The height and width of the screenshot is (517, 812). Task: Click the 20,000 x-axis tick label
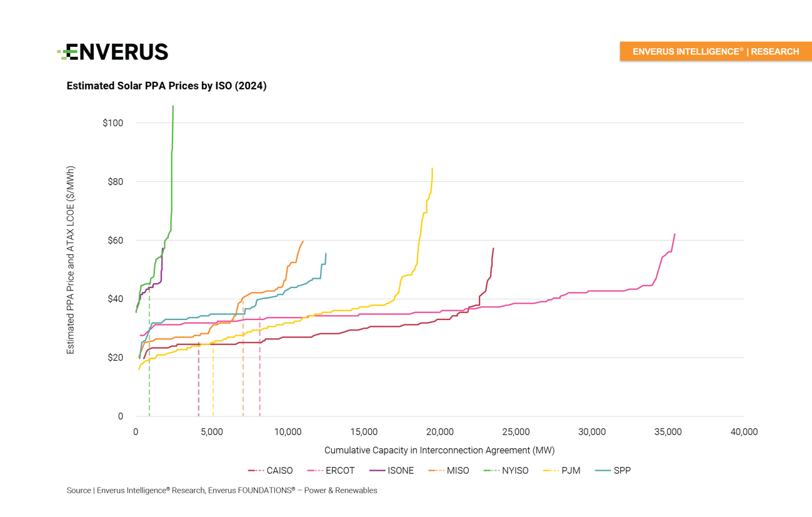pyautogui.click(x=440, y=432)
